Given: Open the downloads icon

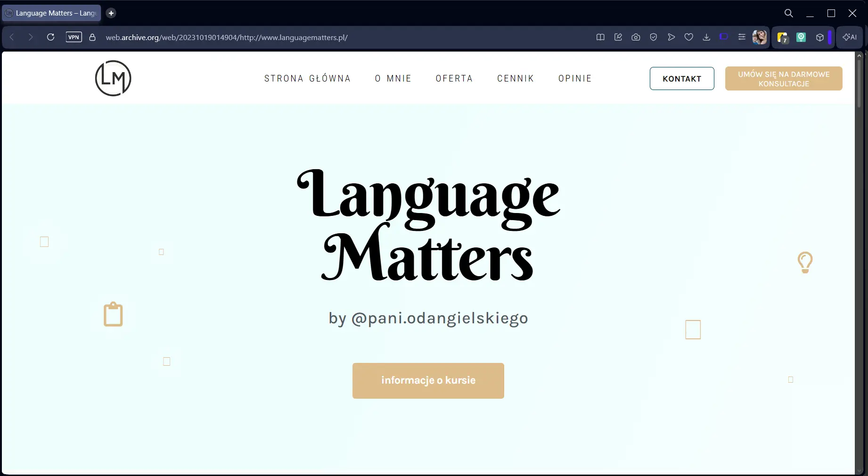Looking at the screenshot, I should coord(706,37).
